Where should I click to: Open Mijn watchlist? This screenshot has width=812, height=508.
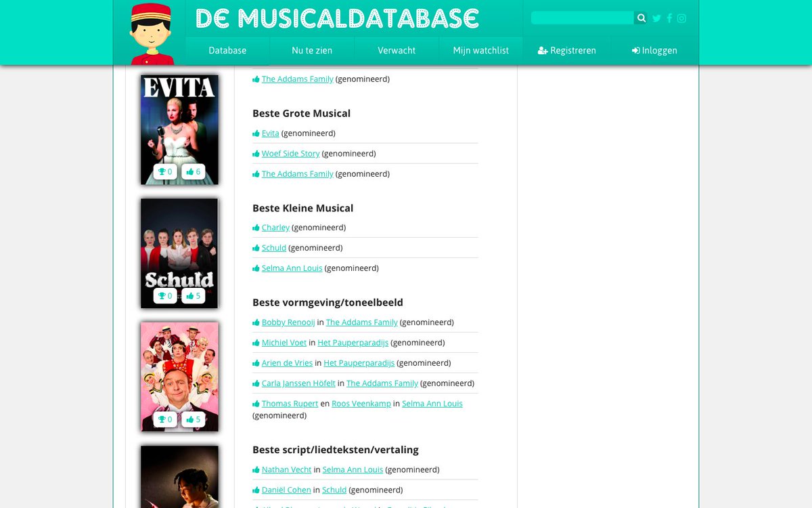click(481, 51)
